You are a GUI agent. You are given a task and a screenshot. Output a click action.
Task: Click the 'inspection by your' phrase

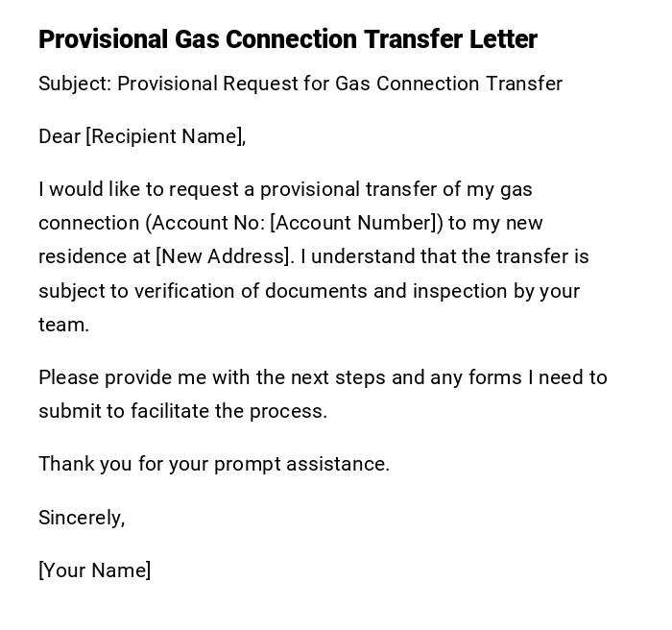click(x=495, y=291)
